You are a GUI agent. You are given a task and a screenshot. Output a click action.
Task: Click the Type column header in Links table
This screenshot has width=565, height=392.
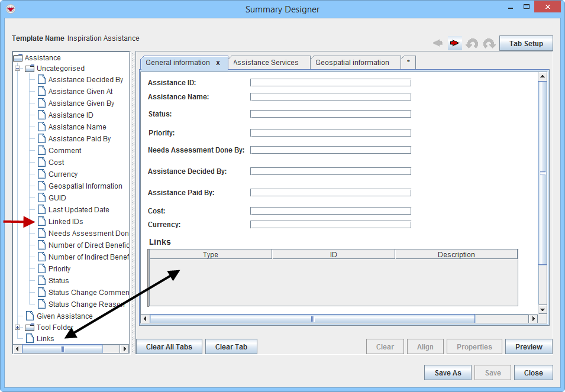pos(211,255)
